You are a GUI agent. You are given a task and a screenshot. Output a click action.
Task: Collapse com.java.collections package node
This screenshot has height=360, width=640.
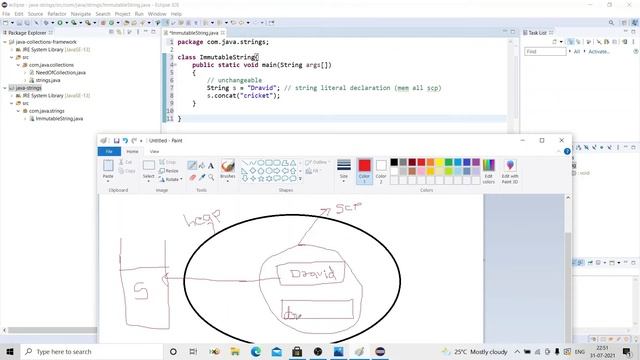[18, 65]
